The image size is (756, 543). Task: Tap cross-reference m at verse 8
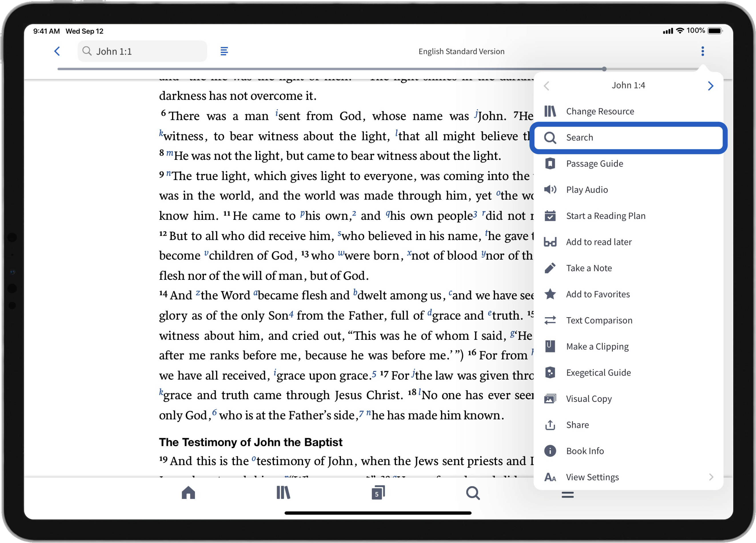(x=170, y=153)
